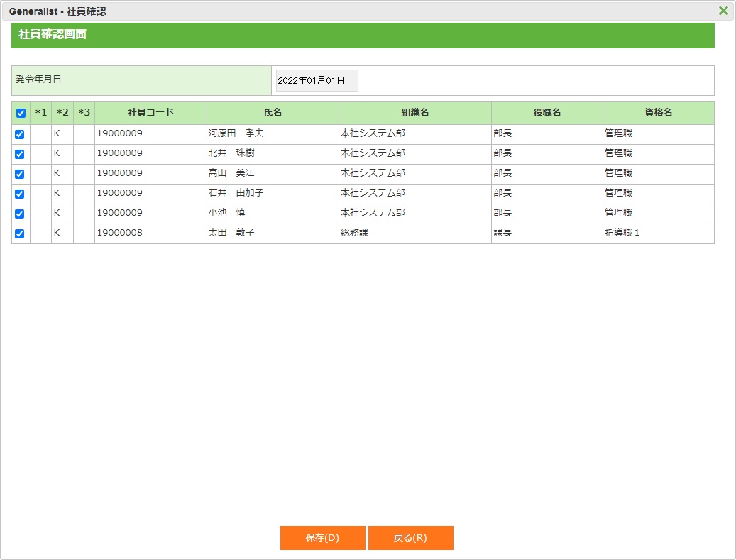Select the 総務課 organization cell
The height and width of the screenshot is (560, 736).
click(x=414, y=233)
